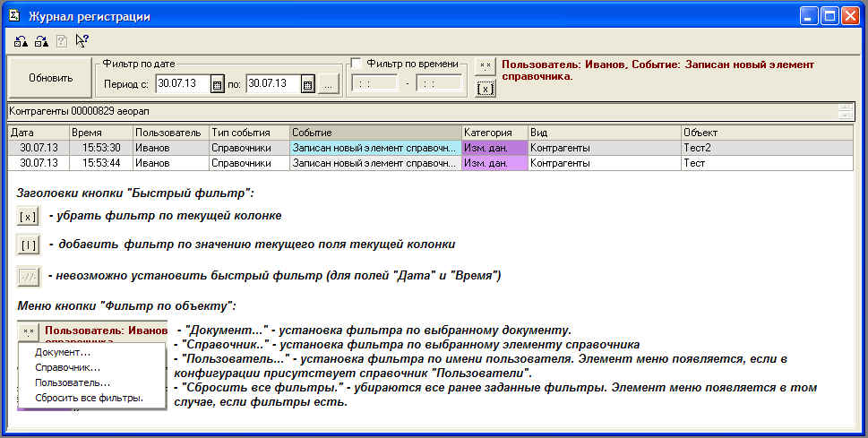This screenshot has height=438, width=868.
Task: Click the period start date field with 30.07.13
Action: tap(183, 83)
